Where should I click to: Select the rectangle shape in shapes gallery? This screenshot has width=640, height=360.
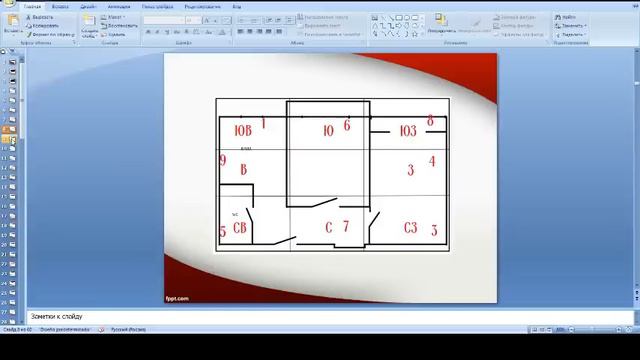tap(399, 18)
